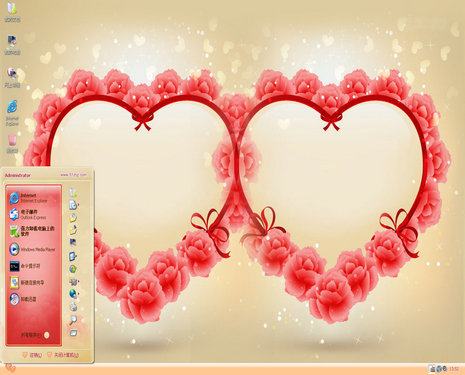Select the Recycle Bin desktop icon

[x=12, y=144]
